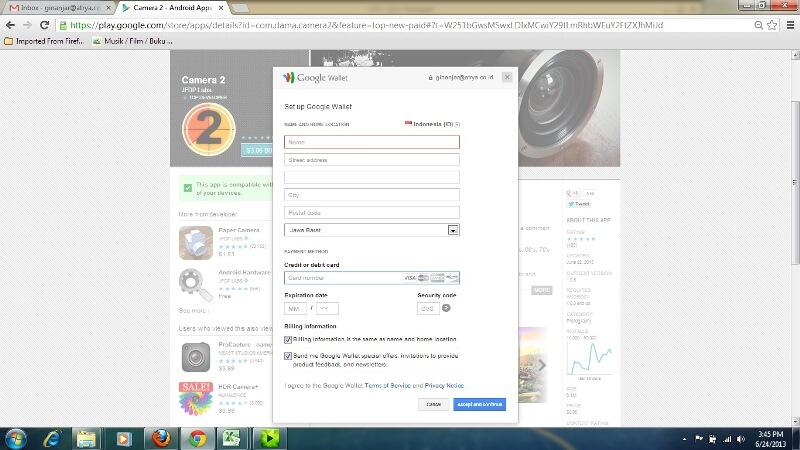Click the Postal code field
The height and width of the screenshot is (450, 800).
pyautogui.click(x=372, y=213)
